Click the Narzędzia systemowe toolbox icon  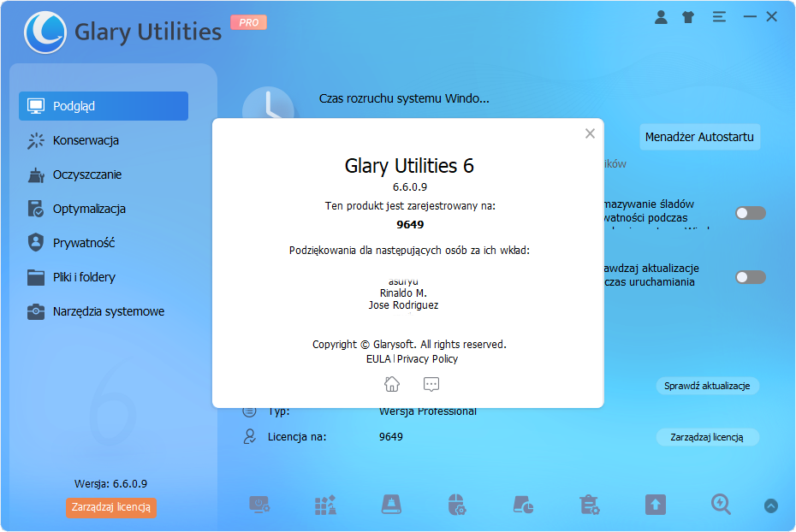pyautogui.click(x=36, y=311)
